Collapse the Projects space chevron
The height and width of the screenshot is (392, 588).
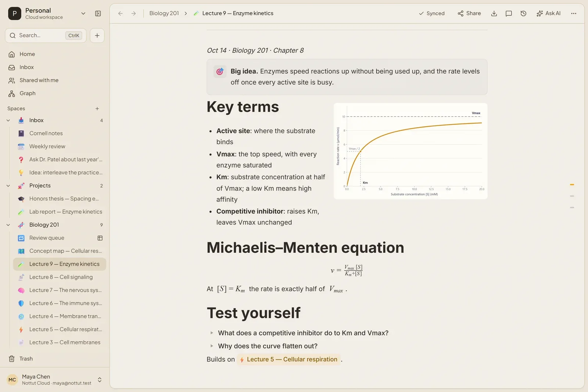(8, 186)
